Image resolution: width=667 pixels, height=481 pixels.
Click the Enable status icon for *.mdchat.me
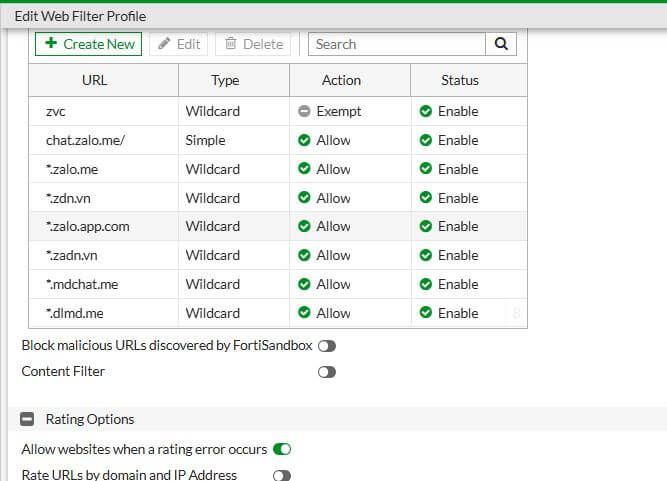pyautogui.click(x=426, y=284)
